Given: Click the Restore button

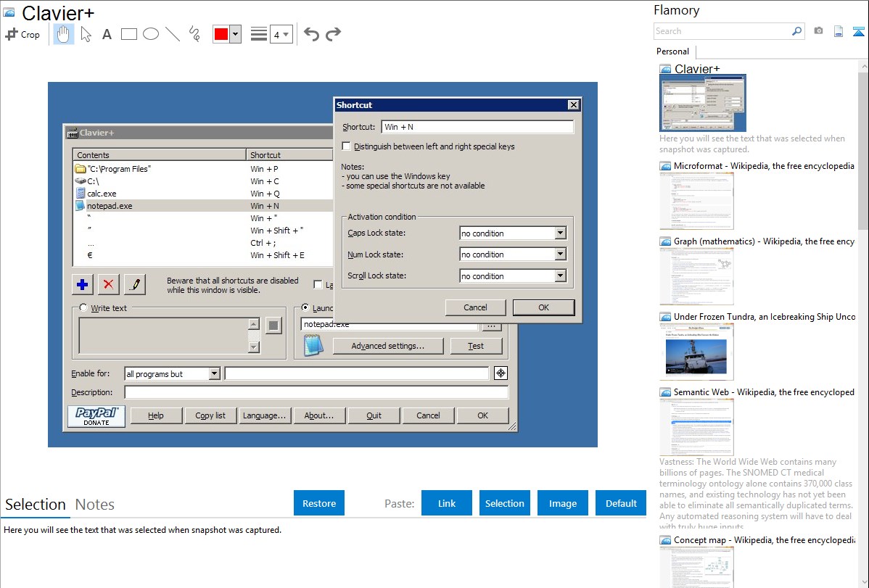Looking at the screenshot, I should coord(319,503).
